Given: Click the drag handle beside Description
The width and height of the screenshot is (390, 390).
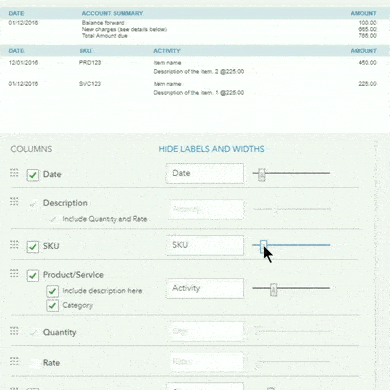Looking at the screenshot, I should coord(14,201).
